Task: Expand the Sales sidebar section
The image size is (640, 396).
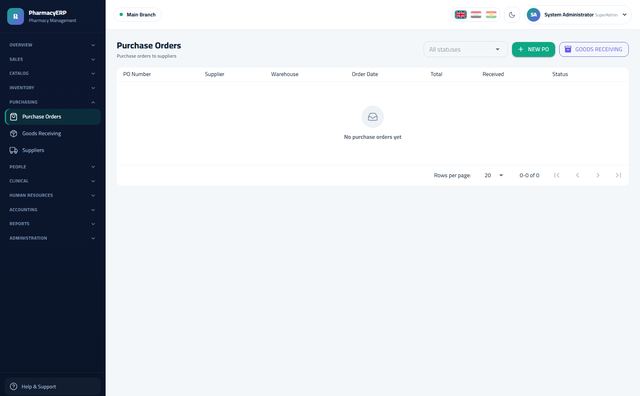Action: point(53,59)
